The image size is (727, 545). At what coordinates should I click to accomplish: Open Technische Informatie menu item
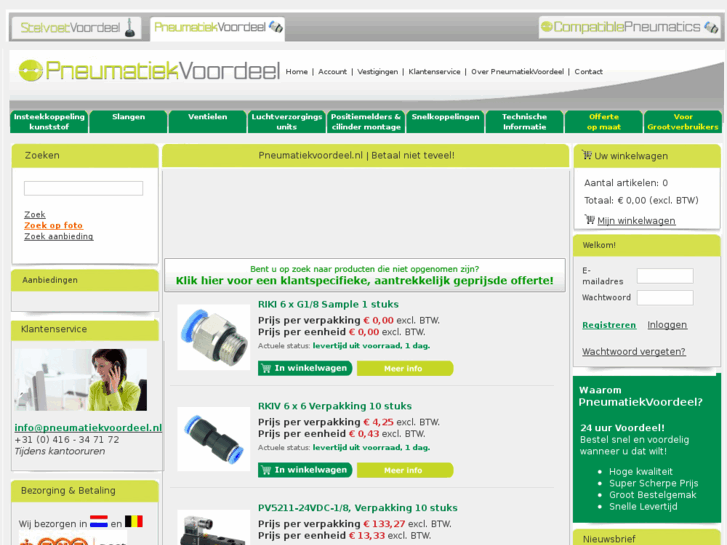(x=524, y=122)
